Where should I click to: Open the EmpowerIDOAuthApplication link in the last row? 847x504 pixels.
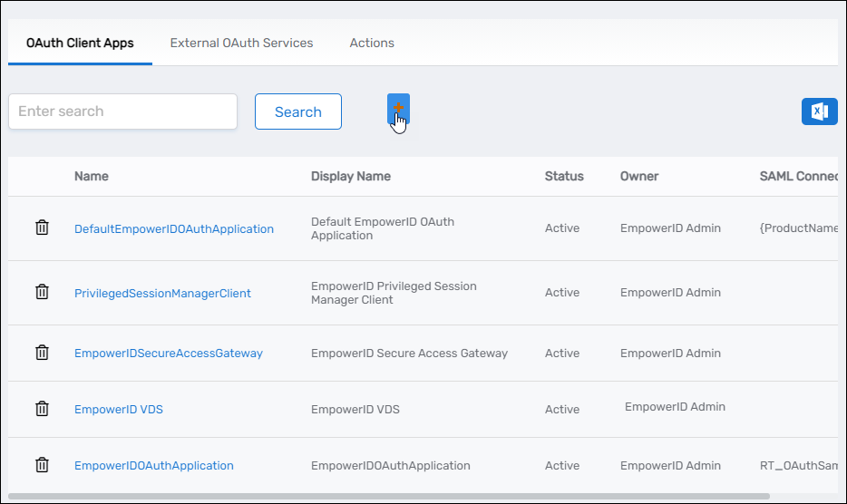click(x=154, y=466)
